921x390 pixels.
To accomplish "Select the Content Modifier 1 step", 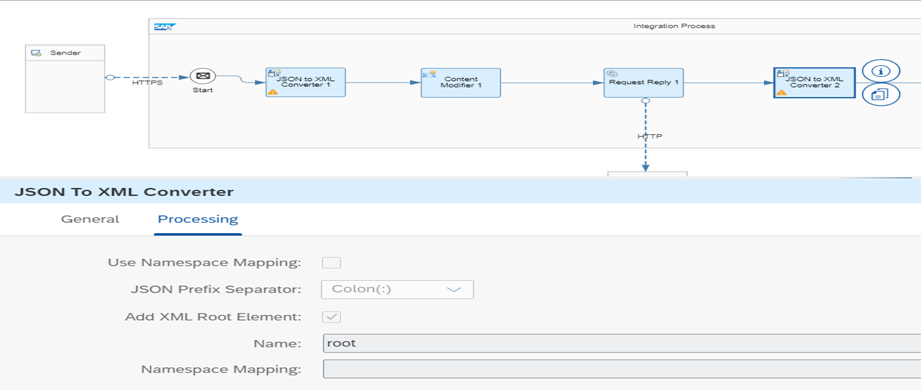I will [x=461, y=82].
